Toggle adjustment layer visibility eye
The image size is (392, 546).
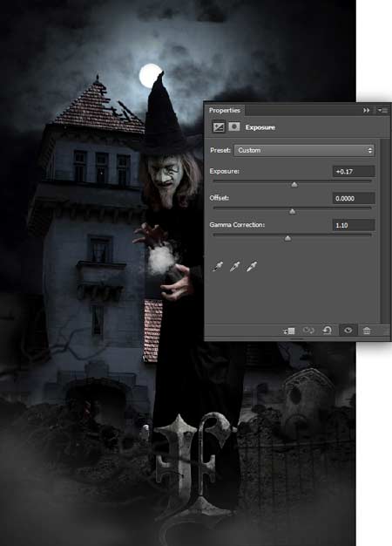coord(348,330)
